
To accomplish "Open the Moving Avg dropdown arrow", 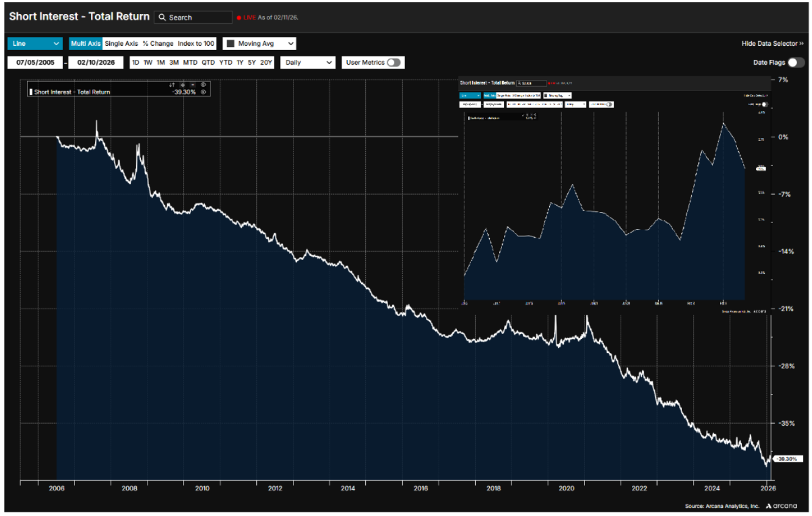I will click(x=290, y=43).
